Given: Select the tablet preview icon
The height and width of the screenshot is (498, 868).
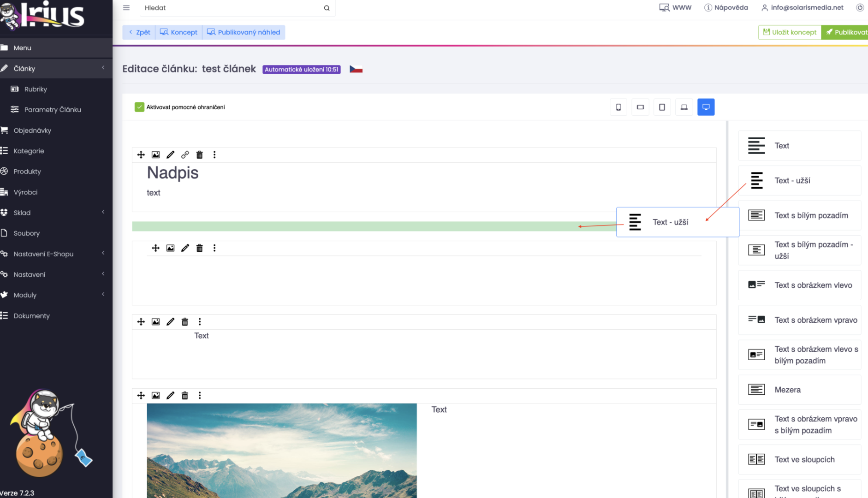Looking at the screenshot, I should (662, 107).
